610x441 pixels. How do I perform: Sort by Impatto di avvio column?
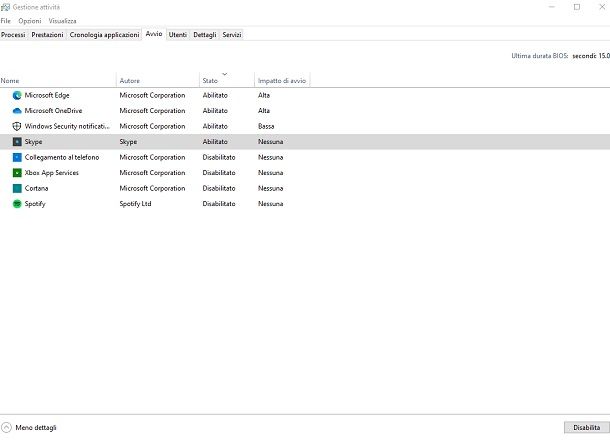pyautogui.click(x=282, y=81)
